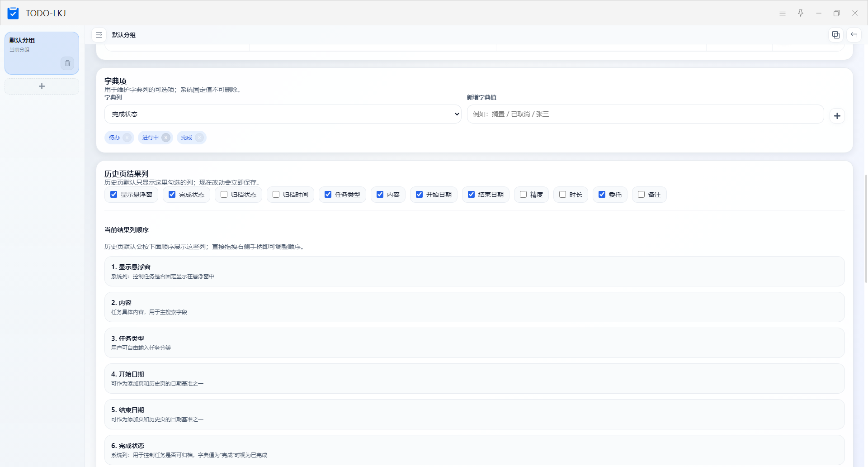
Task: Select the 6. 完成状态 order row
Action: coord(475,450)
